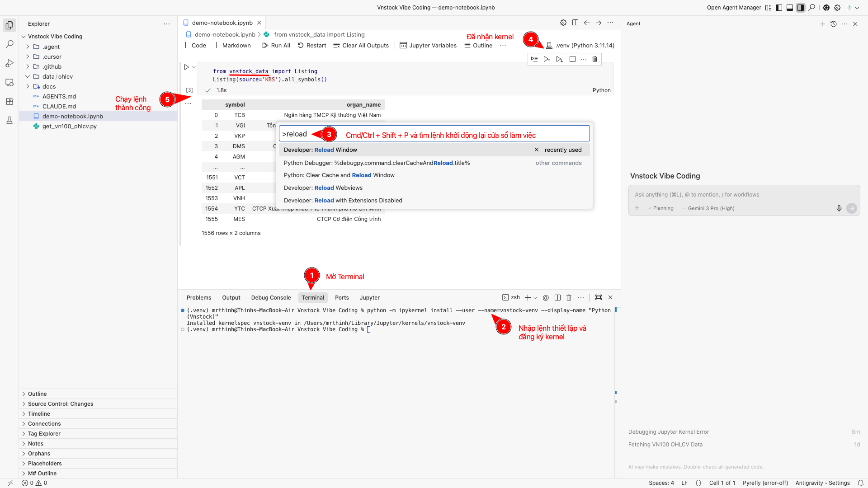
Task: Open the Extensions view icon
Action: click(x=9, y=102)
